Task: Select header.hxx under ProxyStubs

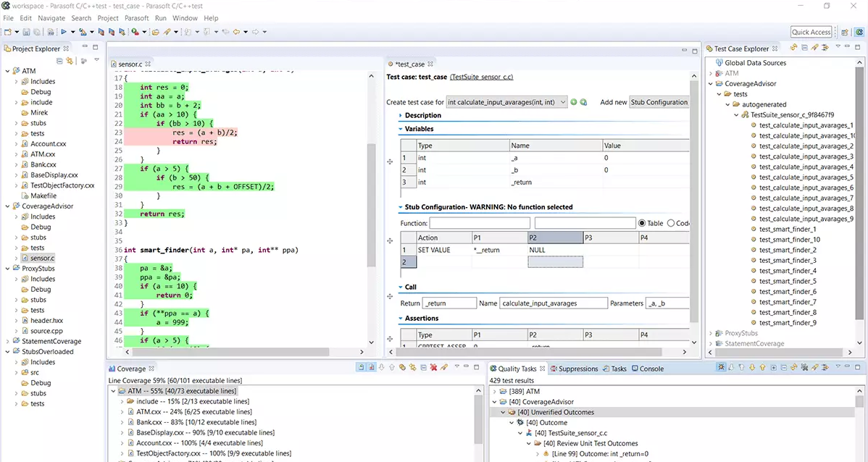Action: pyautogui.click(x=46, y=320)
